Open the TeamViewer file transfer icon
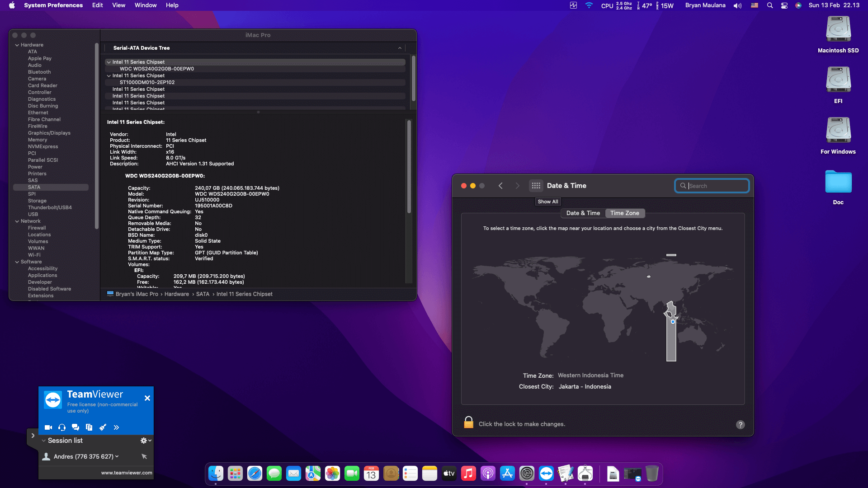Screen dimensions: 868x488 [x=89, y=427]
